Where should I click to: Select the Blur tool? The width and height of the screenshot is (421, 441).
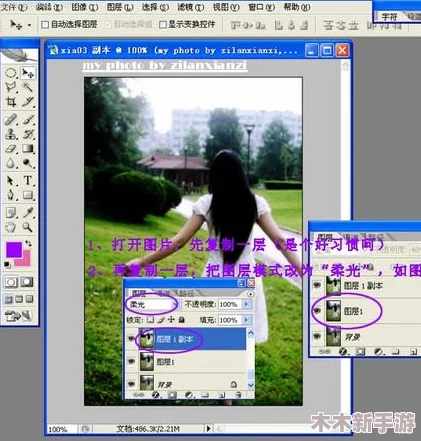click(11, 163)
